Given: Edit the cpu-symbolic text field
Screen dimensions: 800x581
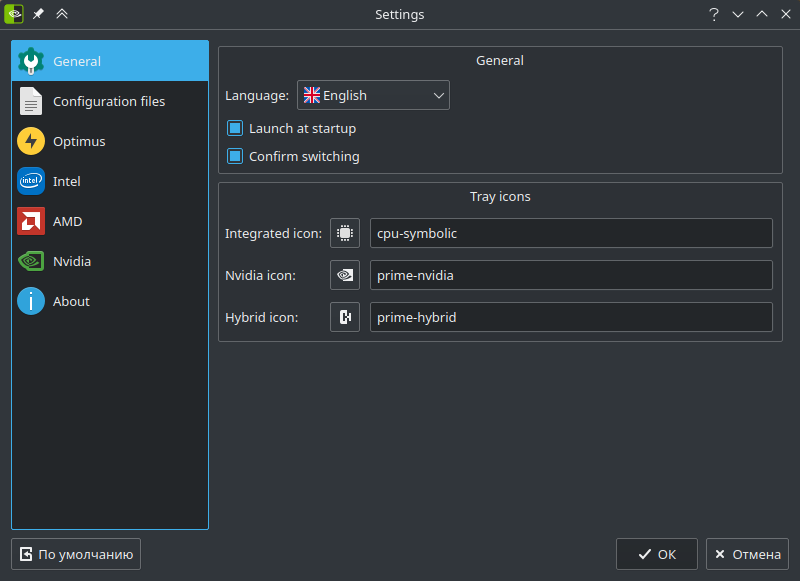Looking at the screenshot, I should 571,233.
